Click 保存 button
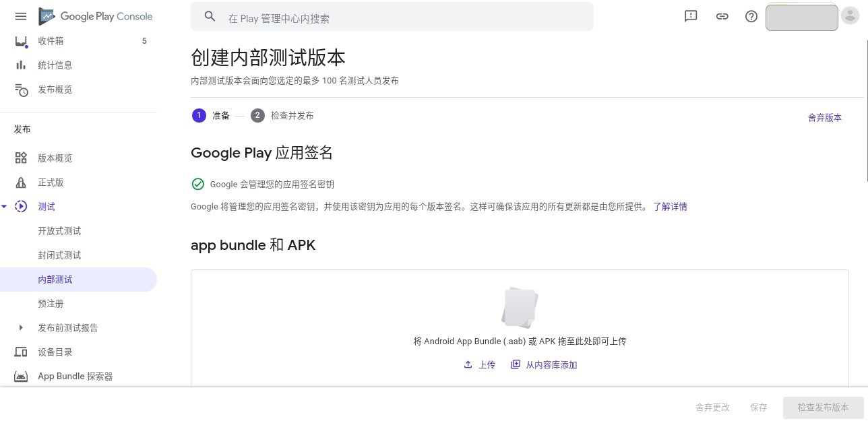The image size is (868, 423). [x=759, y=408]
